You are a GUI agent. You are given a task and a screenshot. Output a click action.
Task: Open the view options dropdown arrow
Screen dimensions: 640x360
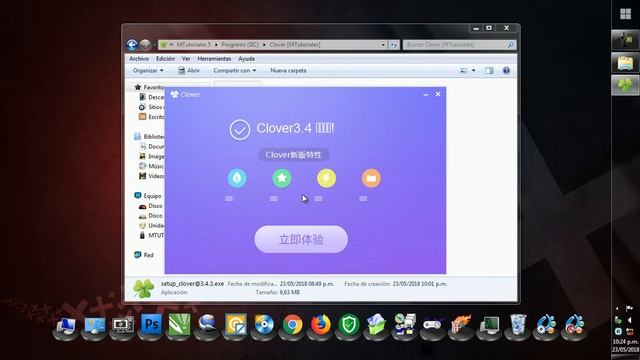tap(473, 71)
